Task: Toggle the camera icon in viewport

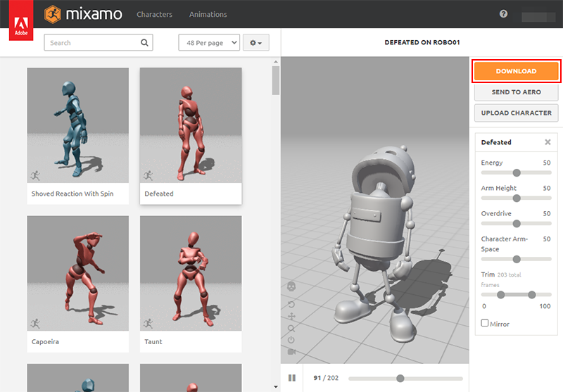Action: 291,352
